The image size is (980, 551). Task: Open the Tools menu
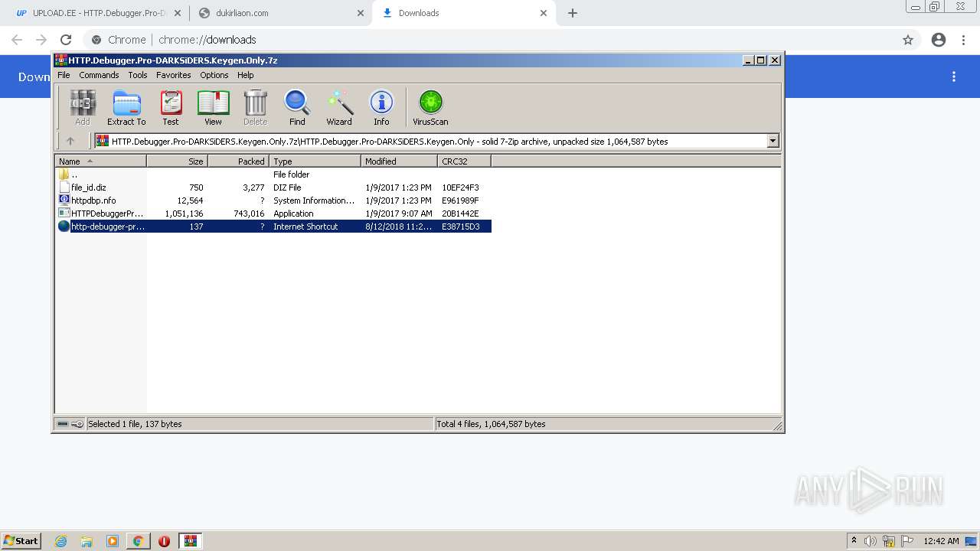[x=138, y=75]
